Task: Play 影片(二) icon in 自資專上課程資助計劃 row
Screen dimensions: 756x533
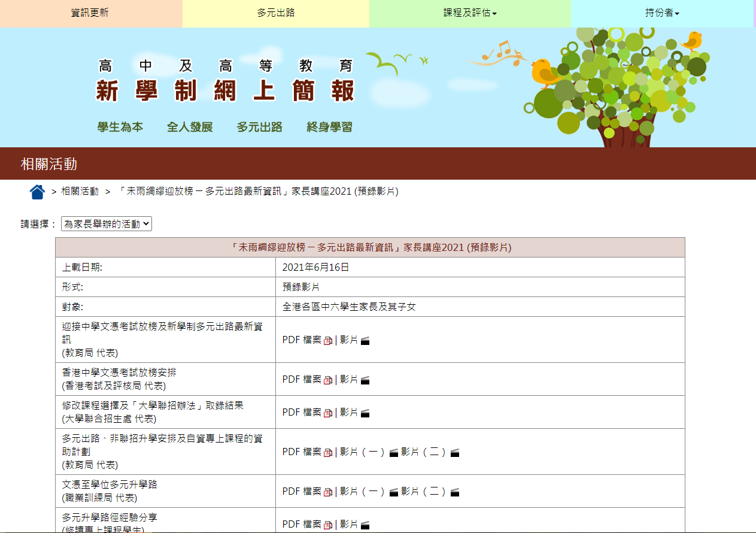Action: (454, 453)
